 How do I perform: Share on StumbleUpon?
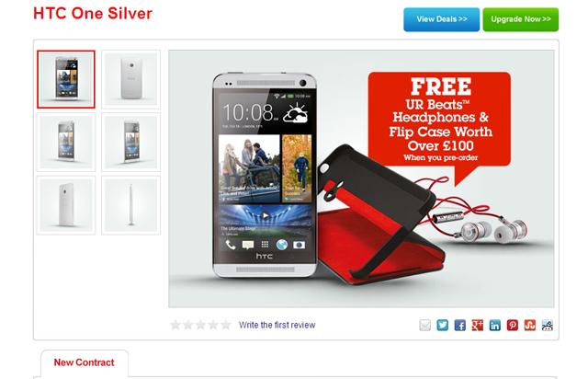pyautogui.click(x=530, y=325)
